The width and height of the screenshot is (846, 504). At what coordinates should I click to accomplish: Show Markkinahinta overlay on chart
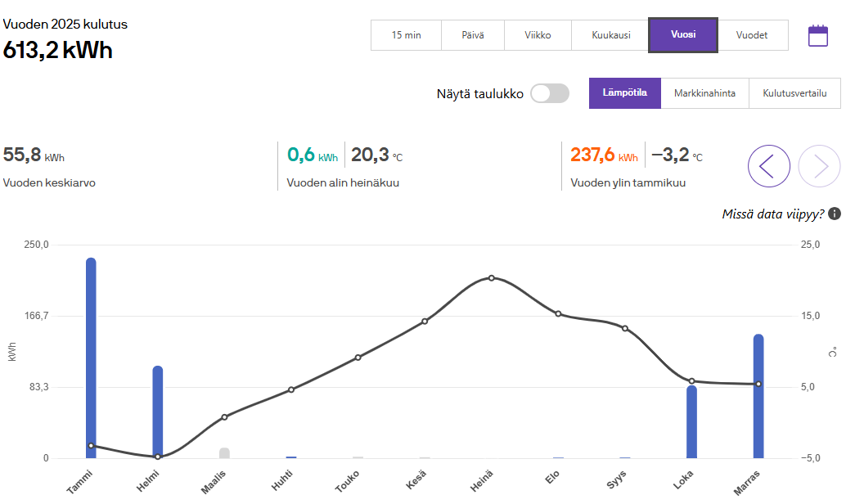pos(704,93)
